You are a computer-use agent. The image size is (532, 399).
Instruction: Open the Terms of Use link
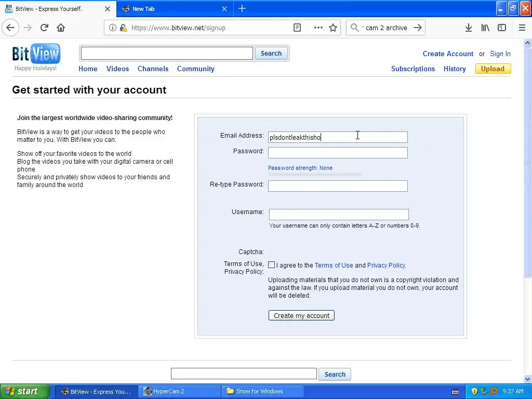tap(334, 265)
